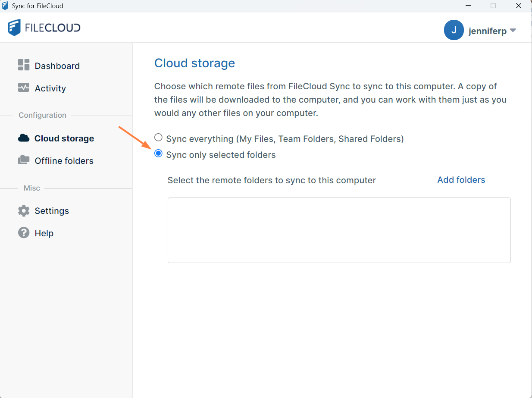Click the FileCloud logo in header

[44, 28]
